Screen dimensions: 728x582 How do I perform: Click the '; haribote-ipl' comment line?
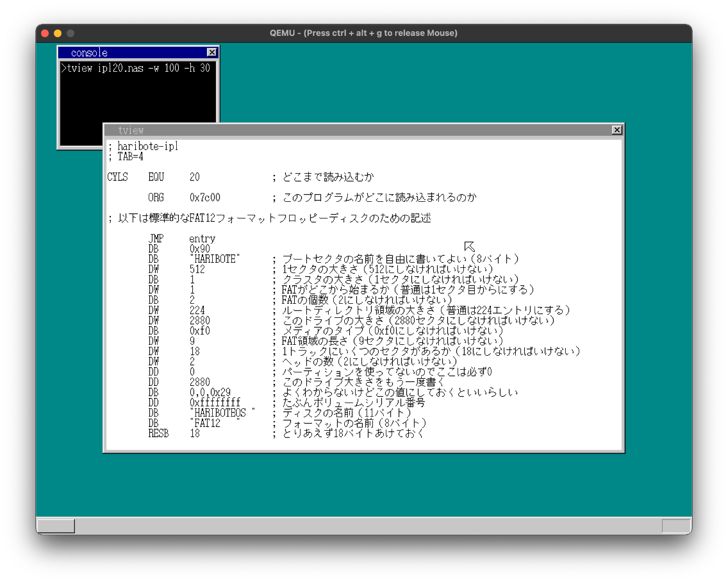(143, 146)
